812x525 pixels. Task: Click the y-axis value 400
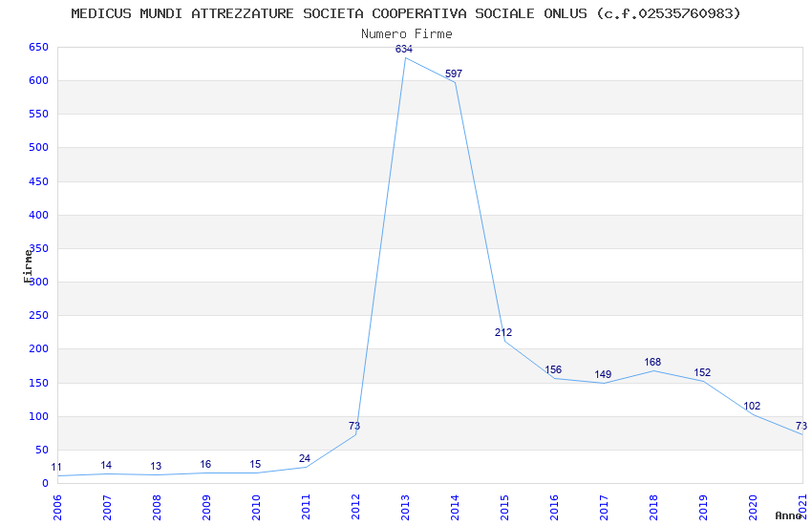(x=38, y=215)
